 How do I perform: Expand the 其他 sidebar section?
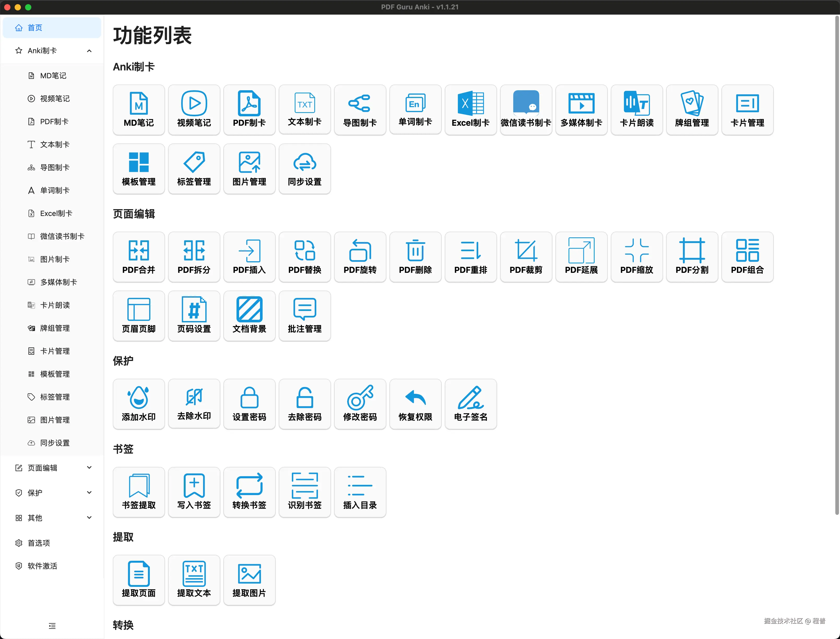pos(52,518)
